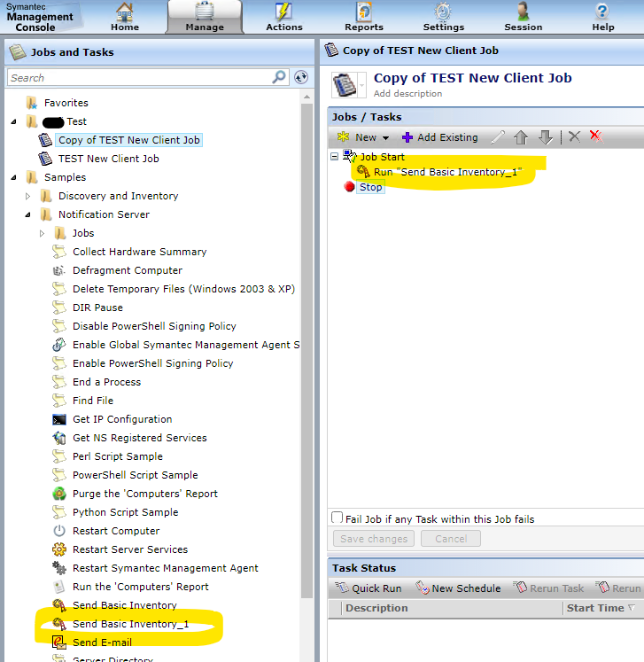
Task: Select the Favorites folder
Action: tap(66, 103)
